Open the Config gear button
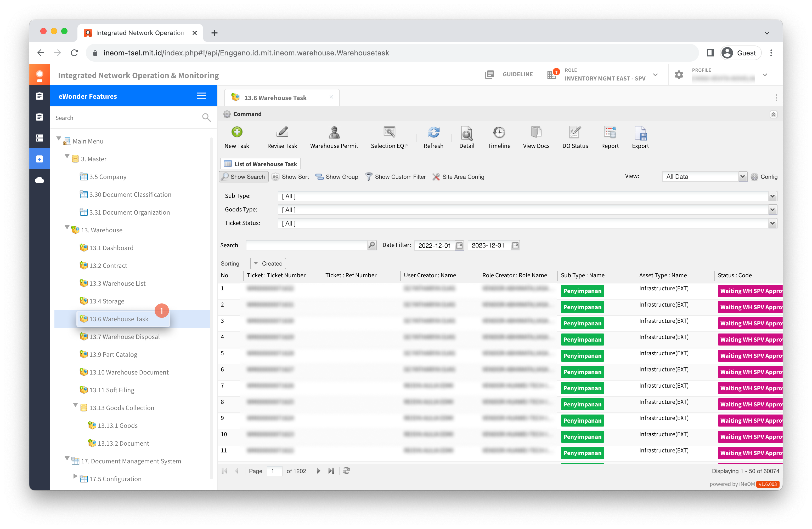Image resolution: width=812 pixels, height=529 pixels. 764,177
